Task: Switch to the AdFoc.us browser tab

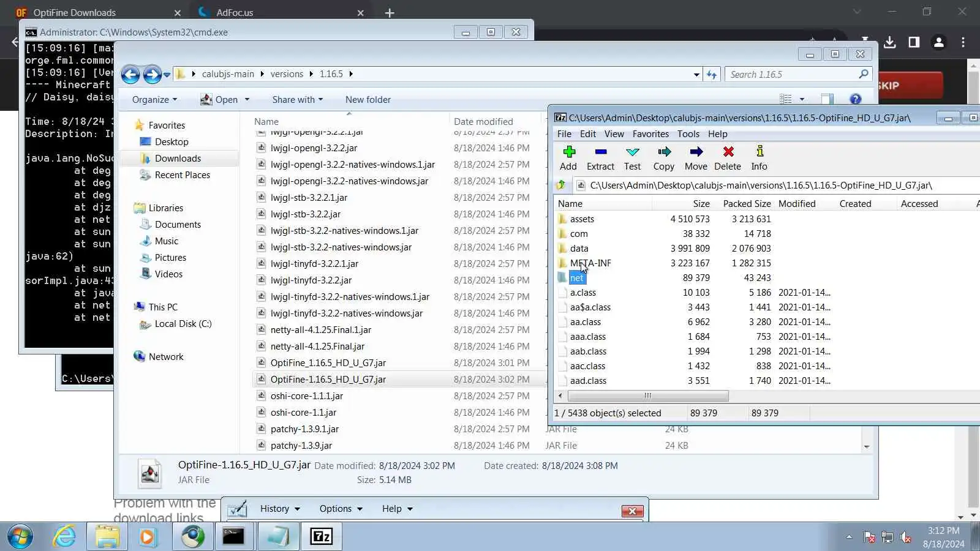Action: click(282, 12)
